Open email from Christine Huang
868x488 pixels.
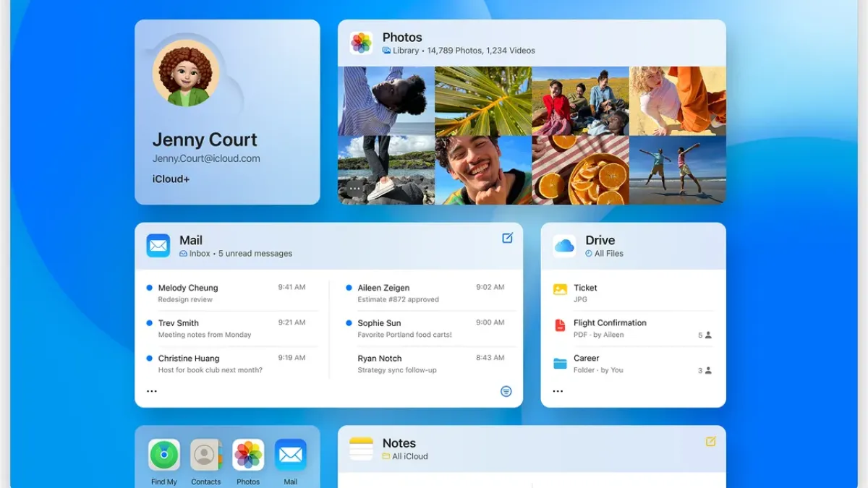231,364
